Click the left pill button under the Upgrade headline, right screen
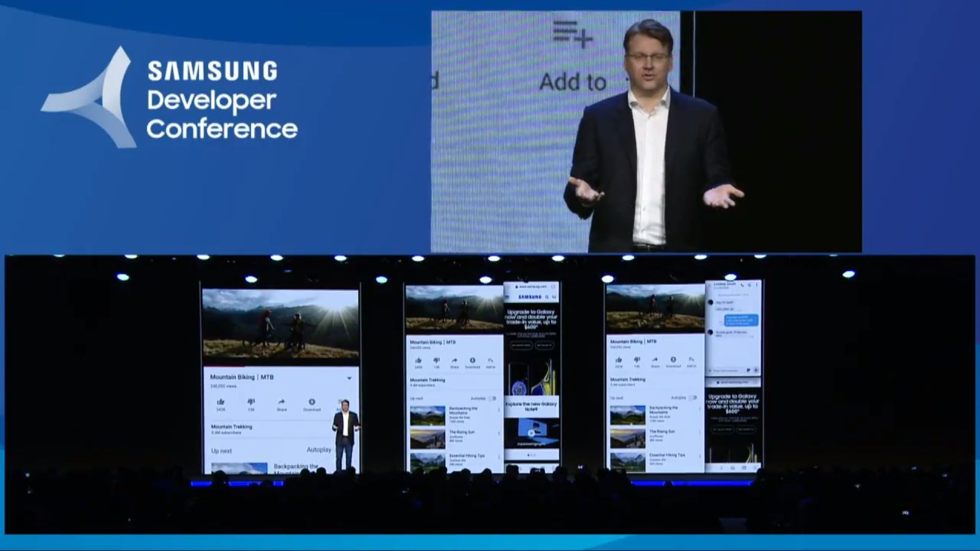The height and width of the screenshot is (551, 980). point(723,430)
